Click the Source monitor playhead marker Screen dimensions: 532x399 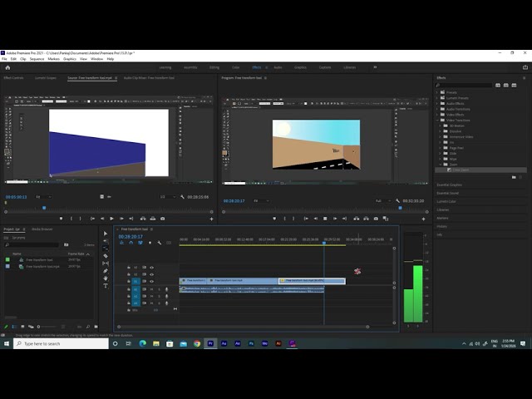click(x=44, y=208)
